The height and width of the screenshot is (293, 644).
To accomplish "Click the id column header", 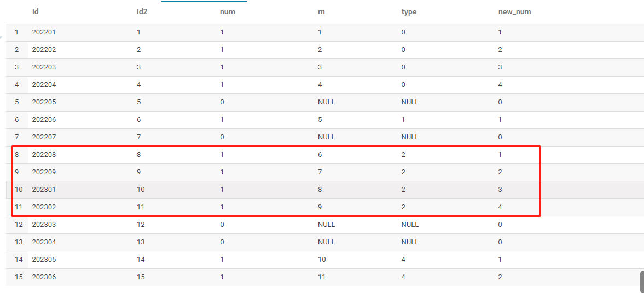I will click(36, 11).
